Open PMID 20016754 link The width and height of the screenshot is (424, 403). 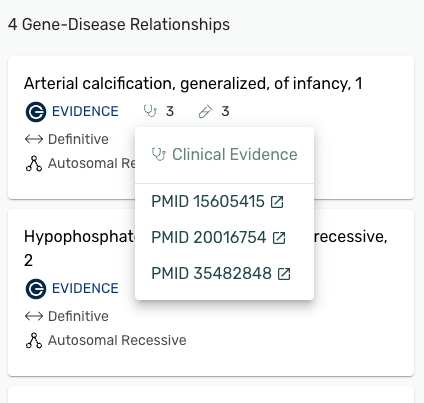pyautogui.click(x=209, y=238)
